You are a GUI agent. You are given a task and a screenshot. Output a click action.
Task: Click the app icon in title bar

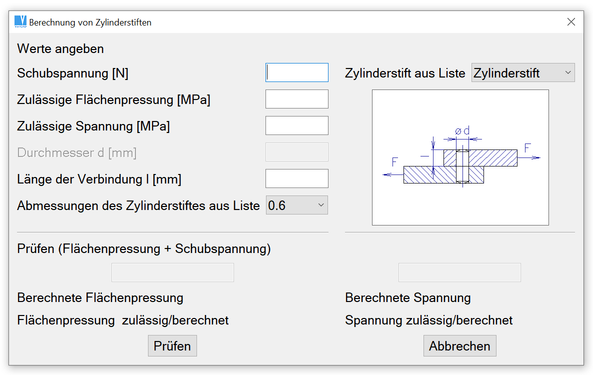point(20,22)
